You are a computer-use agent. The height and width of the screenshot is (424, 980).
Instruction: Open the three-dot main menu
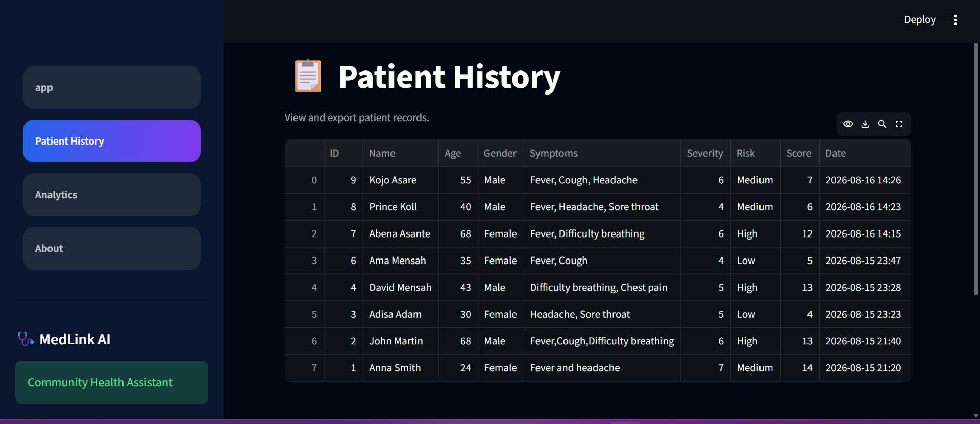955,20
